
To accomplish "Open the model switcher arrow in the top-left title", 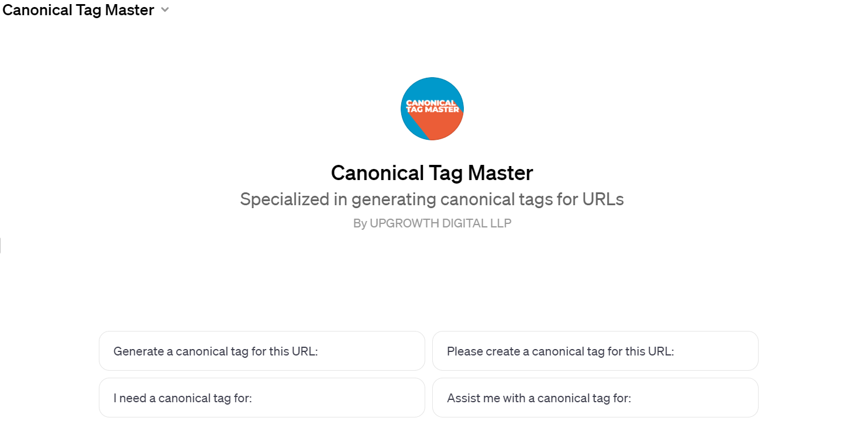I will tap(165, 10).
